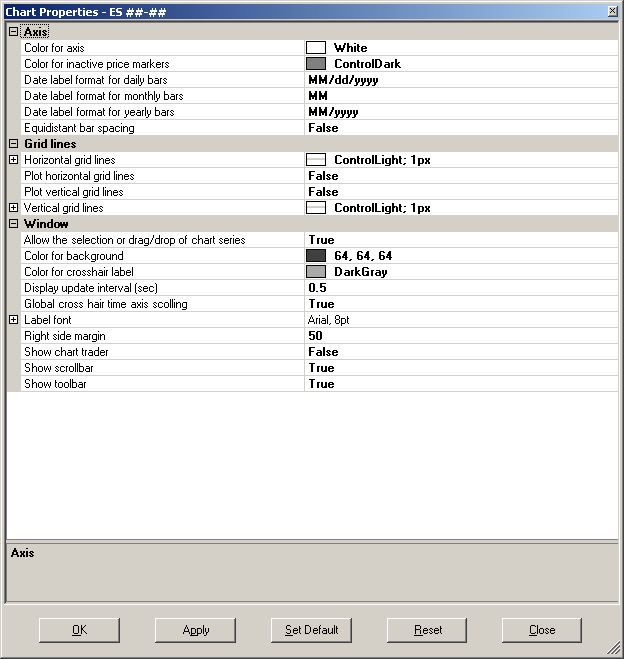Select the Grid lines category header text
Viewport: 624px width, 659px height.
click(50, 144)
